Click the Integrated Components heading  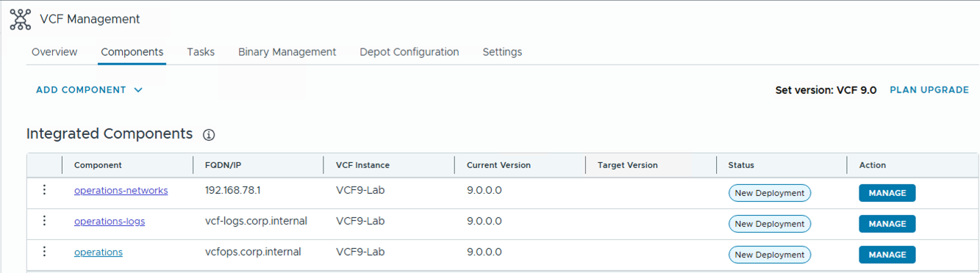pos(110,134)
